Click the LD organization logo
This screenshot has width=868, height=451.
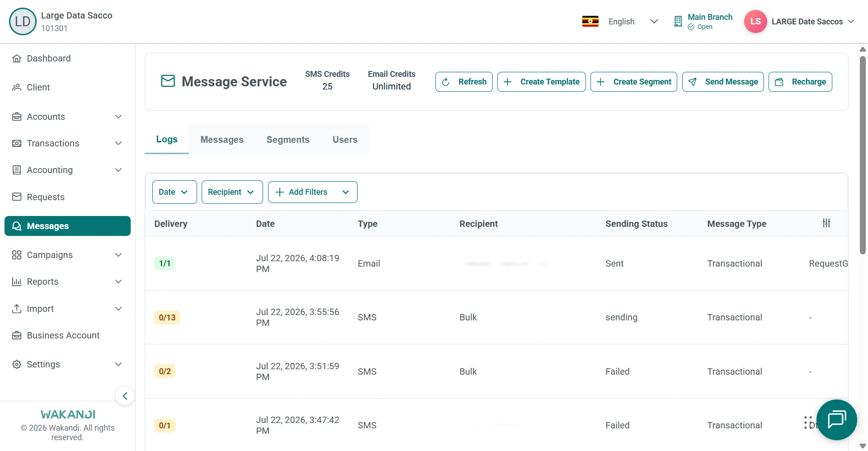click(23, 21)
